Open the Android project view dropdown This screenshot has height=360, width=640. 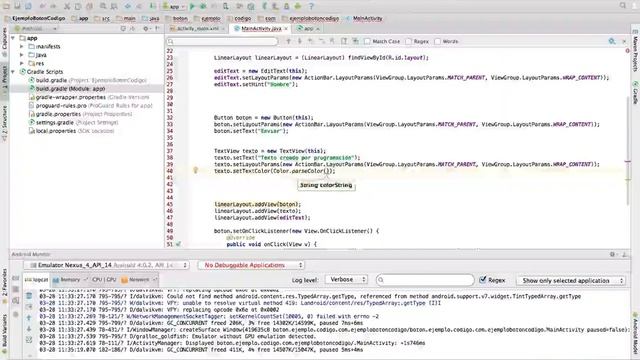click(x=36, y=29)
